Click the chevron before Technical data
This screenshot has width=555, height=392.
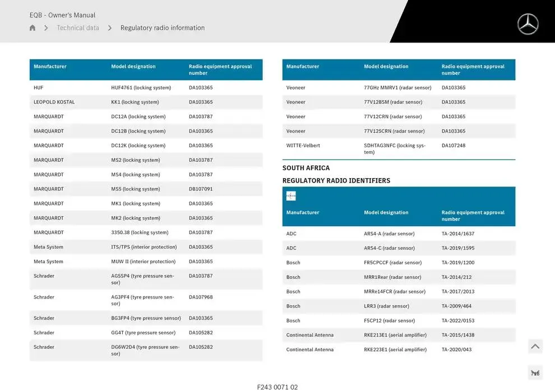[46, 28]
